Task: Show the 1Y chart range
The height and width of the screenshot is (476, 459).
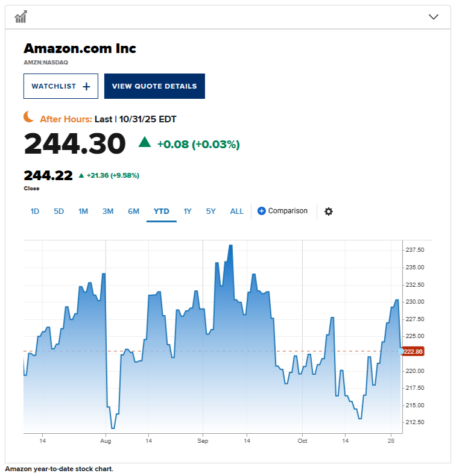Action: point(188,211)
